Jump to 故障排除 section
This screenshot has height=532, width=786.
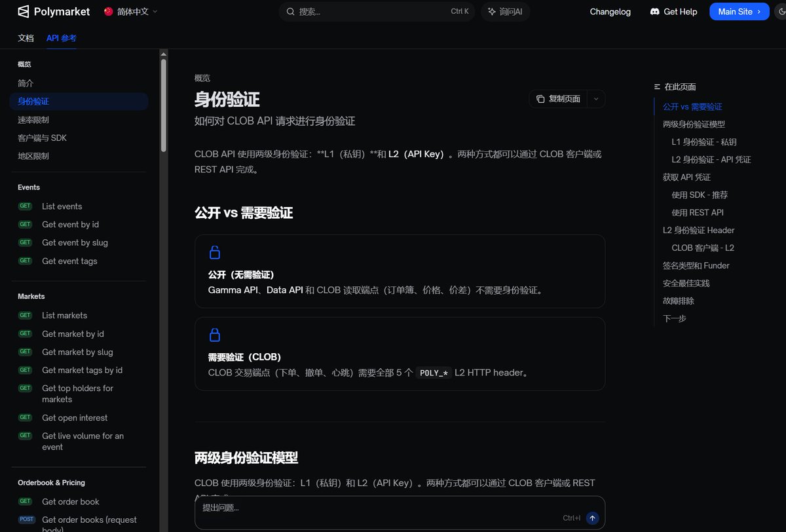pyautogui.click(x=678, y=301)
